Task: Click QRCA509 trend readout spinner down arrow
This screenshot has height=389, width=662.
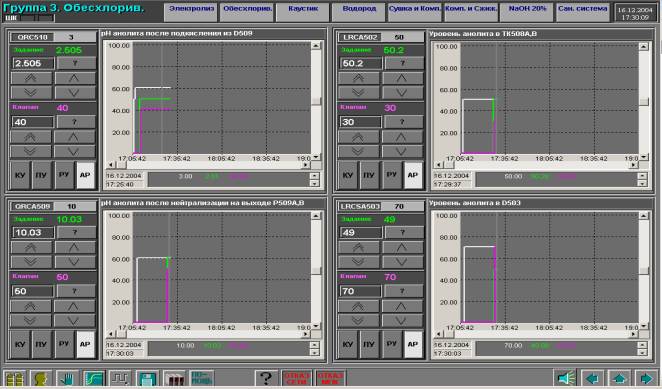Action: (x=314, y=353)
